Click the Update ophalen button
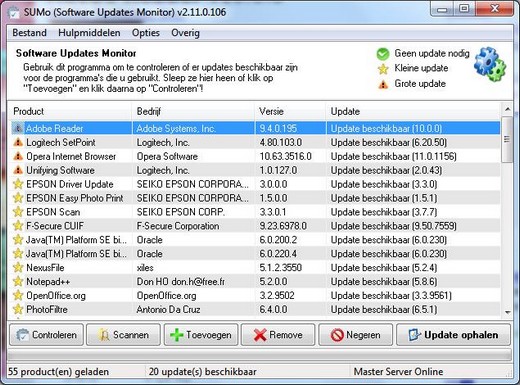This screenshot has width=520, height=385. tap(453, 335)
